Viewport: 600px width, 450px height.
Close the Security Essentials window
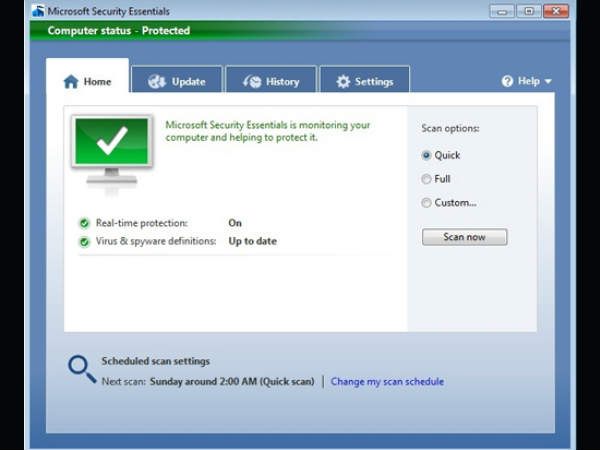pyautogui.click(x=556, y=11)
